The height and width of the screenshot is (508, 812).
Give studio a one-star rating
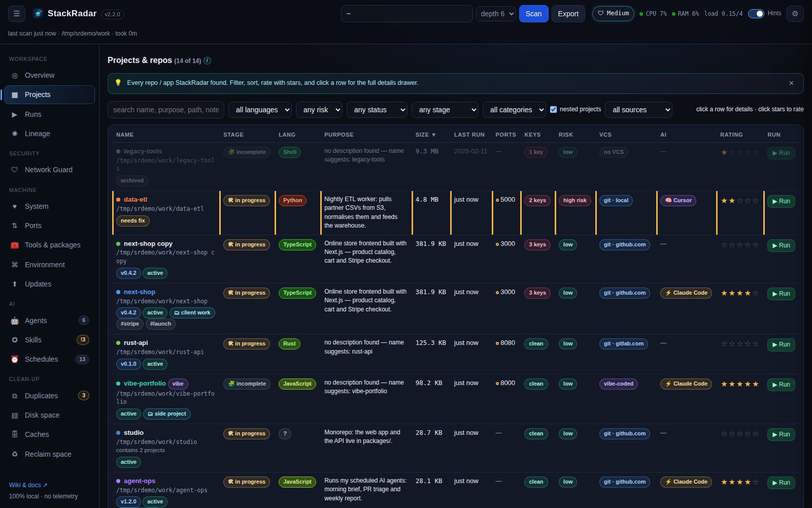tap(724, 434)
